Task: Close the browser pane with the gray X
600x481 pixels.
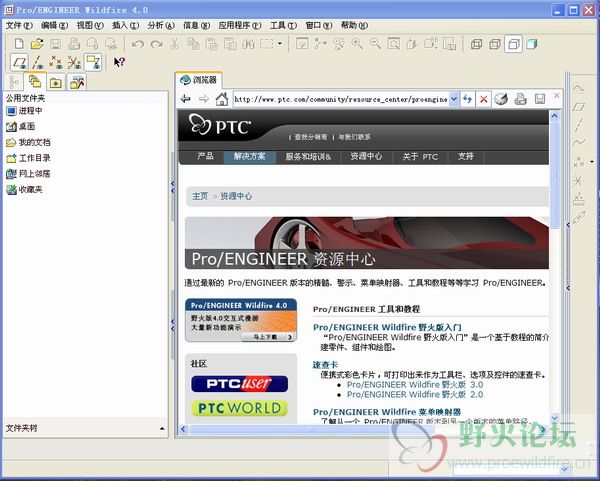Action: [x=557, y=95]
